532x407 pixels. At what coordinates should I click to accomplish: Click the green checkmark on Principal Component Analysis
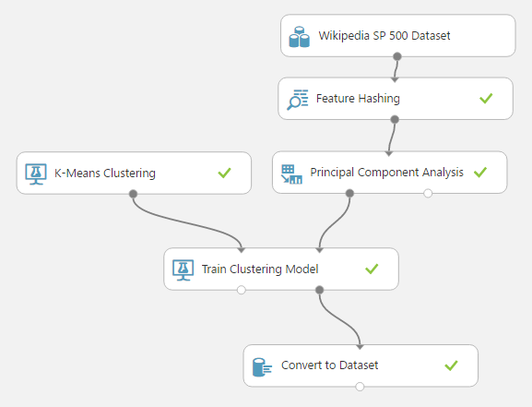tap(480, 173)
